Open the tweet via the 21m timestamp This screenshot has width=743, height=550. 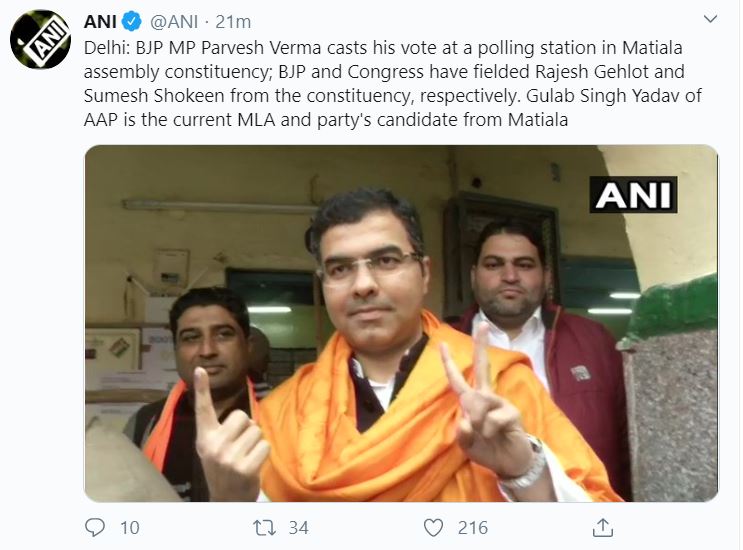click(237, 21)
